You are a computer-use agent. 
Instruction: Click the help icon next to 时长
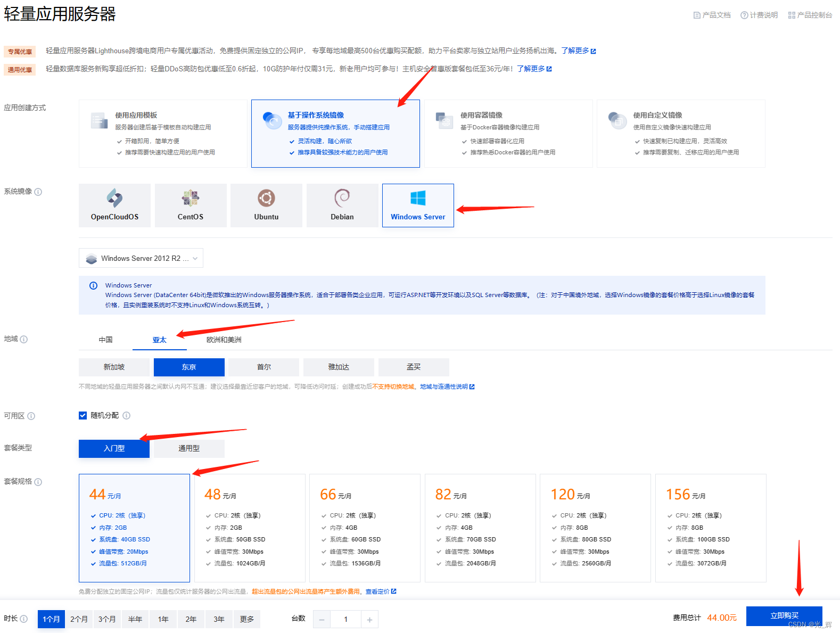tap(24, 619)
